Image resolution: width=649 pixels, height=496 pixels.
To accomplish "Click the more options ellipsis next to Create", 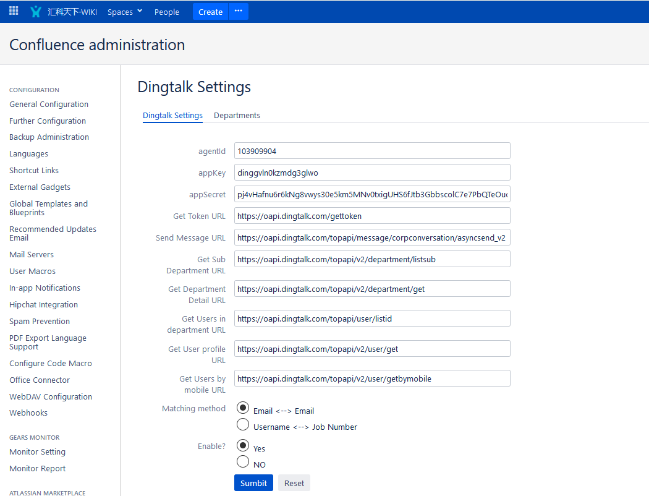I will 238,12.
